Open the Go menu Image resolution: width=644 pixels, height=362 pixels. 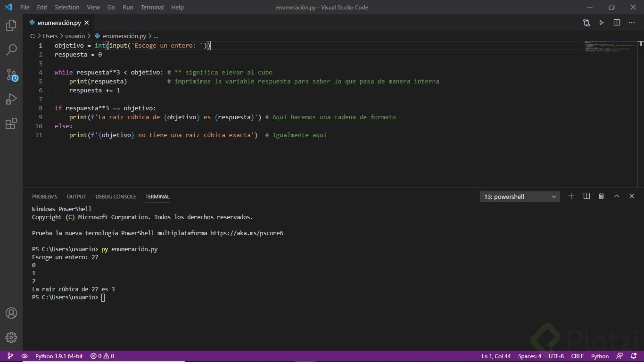point(111,7)
